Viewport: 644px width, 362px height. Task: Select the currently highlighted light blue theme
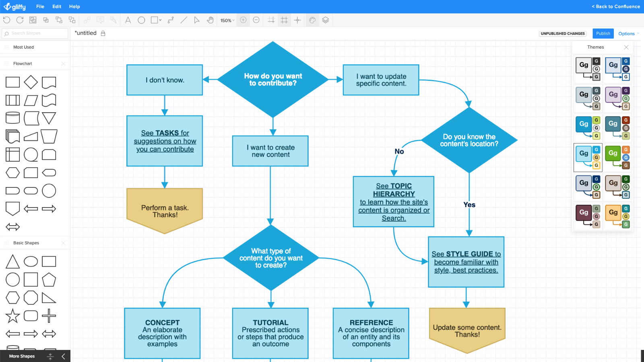point(588,157)
